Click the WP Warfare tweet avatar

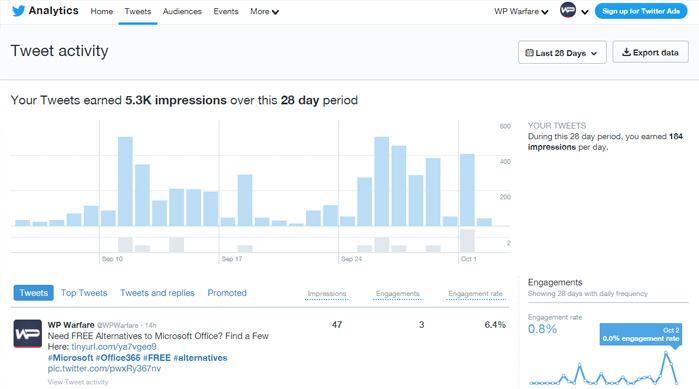[28, 333]
